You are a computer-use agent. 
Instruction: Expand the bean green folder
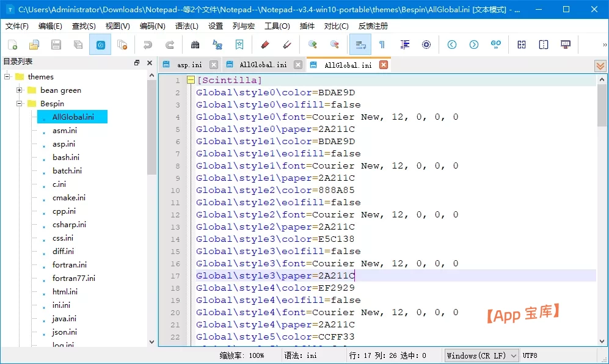20,90
